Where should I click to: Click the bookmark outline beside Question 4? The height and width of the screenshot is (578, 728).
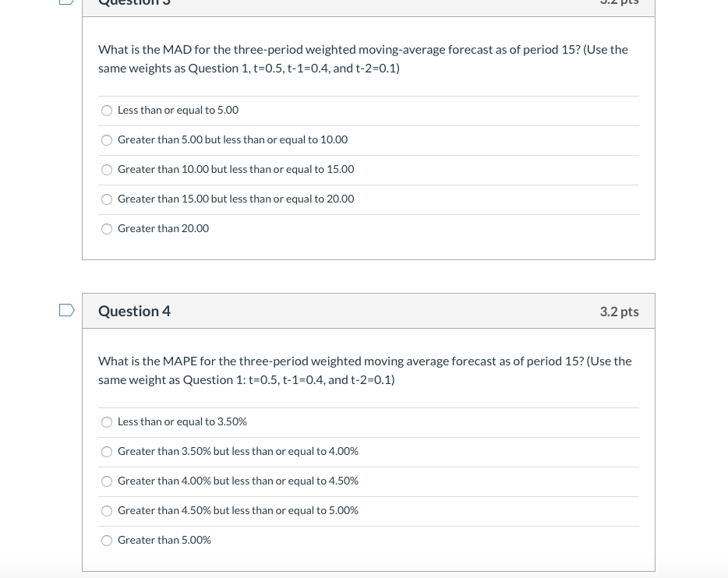66,309
